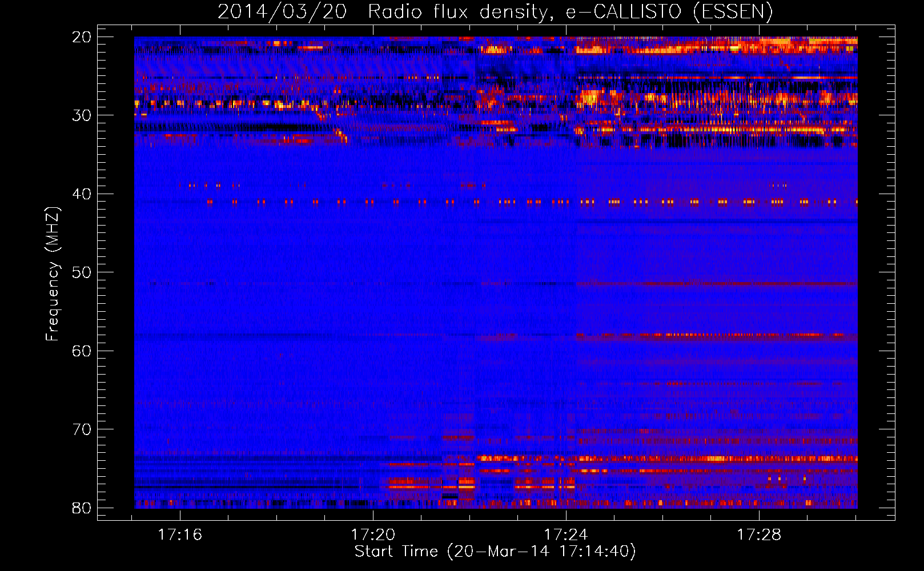Select the 80 frequency tick label
The height and width of the screenshot is (571, 924).
coord(82,508)
